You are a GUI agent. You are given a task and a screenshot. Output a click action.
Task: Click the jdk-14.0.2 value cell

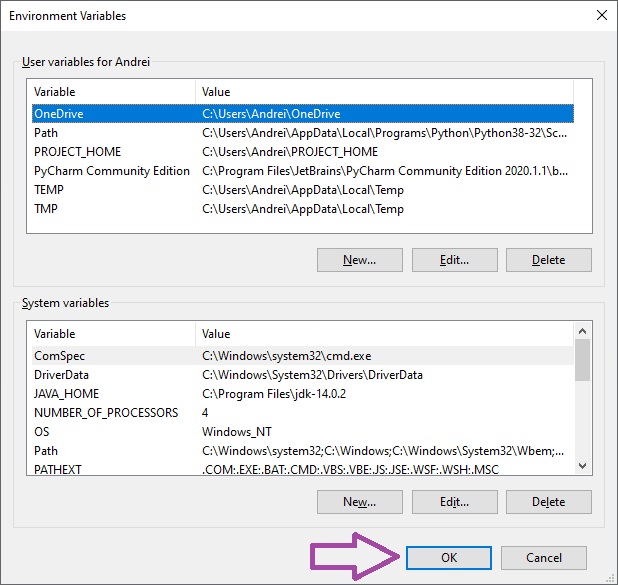click(274, 394)
